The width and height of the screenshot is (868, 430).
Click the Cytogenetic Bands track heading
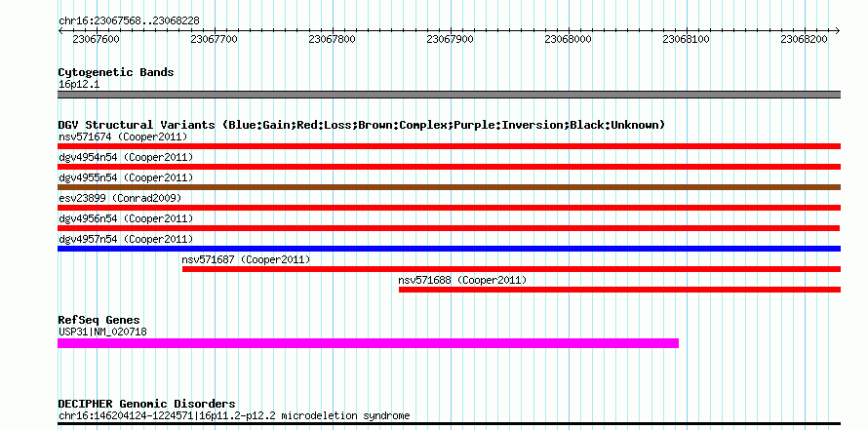click(116, 72)
